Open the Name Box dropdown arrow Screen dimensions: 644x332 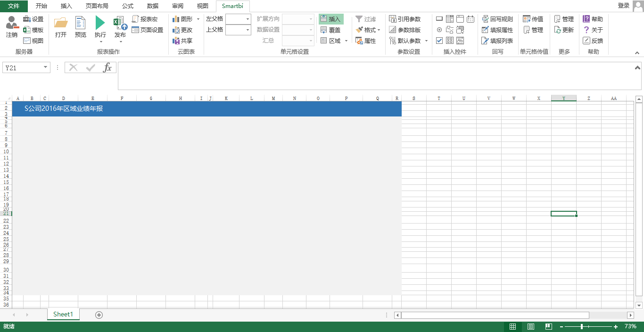coord(46,67)
